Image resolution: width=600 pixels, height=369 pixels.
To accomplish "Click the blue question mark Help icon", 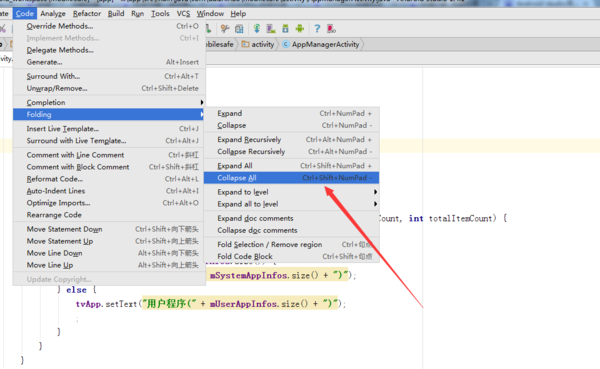I will (x=317, y=29).
